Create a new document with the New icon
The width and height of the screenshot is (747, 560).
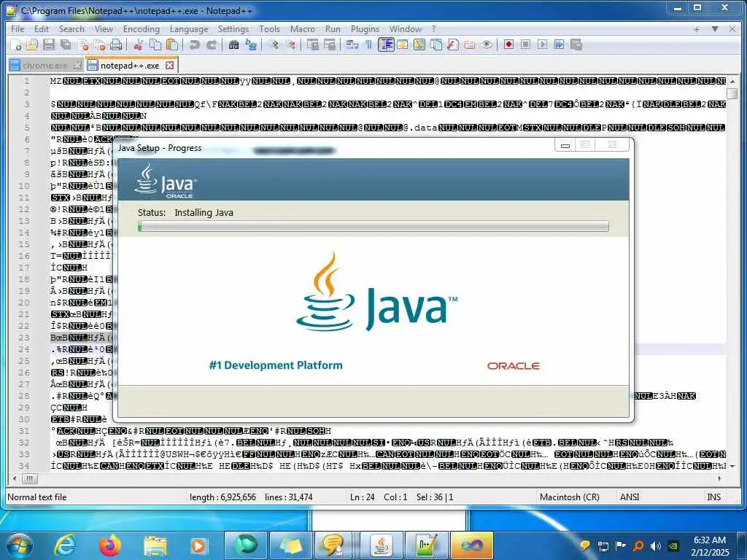click(16, 44)
